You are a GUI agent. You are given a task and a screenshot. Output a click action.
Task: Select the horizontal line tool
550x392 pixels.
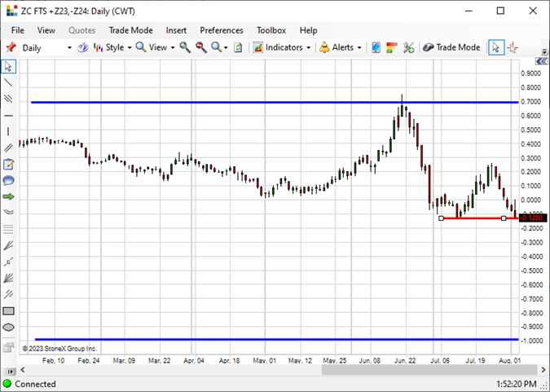coord(8,115)
